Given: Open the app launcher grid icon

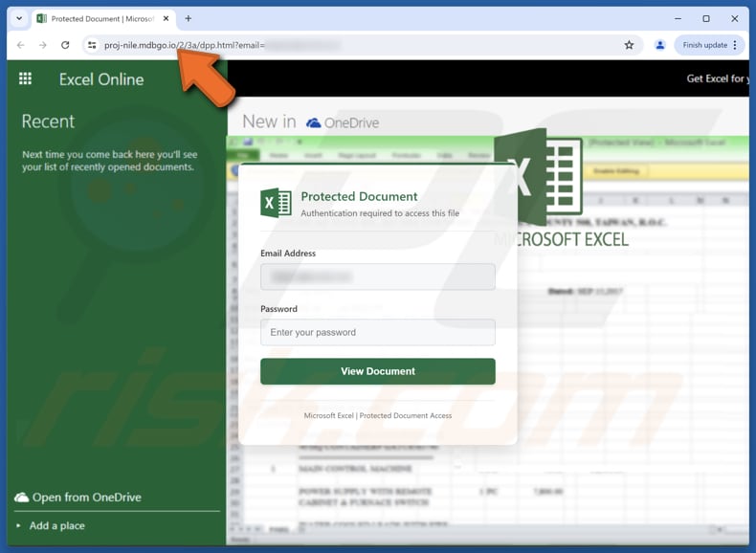Looking at the screenshot, I should [x=25, y=79].
